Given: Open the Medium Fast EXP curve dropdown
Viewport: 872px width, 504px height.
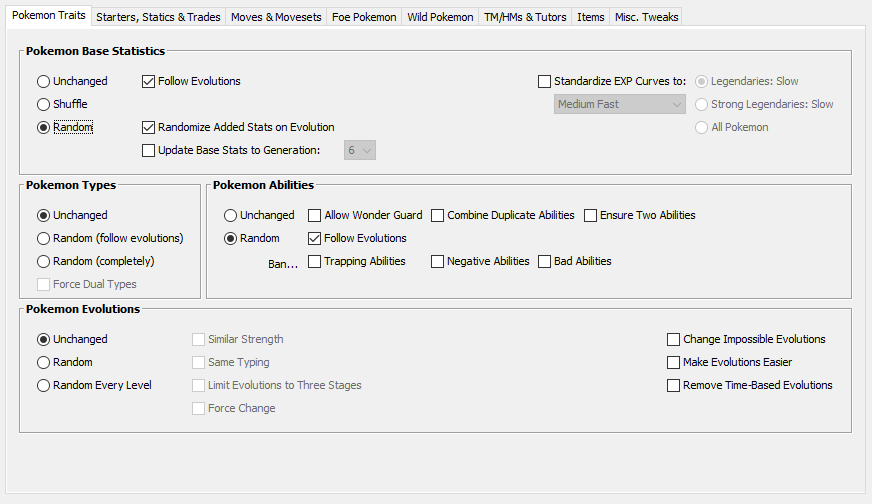Looking at the screenshot, I should click(620, 104).
